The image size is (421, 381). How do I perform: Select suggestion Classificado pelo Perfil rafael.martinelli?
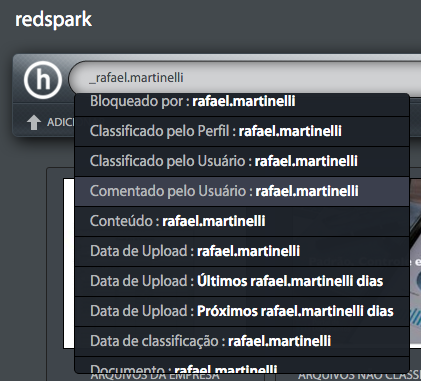pyautogui.click(x=242, y=131)
